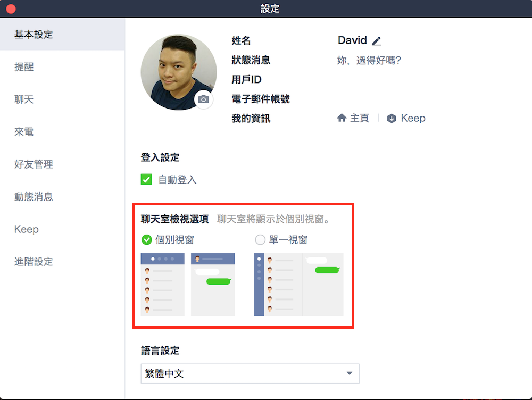Switch to the 提醒 settings section

pos(62,67)
